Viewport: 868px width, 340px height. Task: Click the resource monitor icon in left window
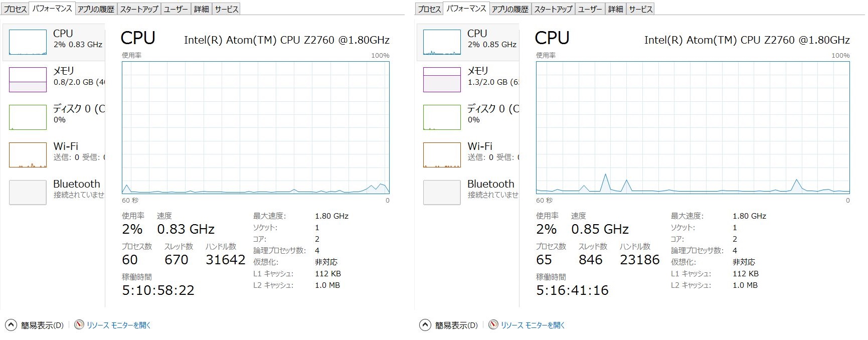coord(79,325)
